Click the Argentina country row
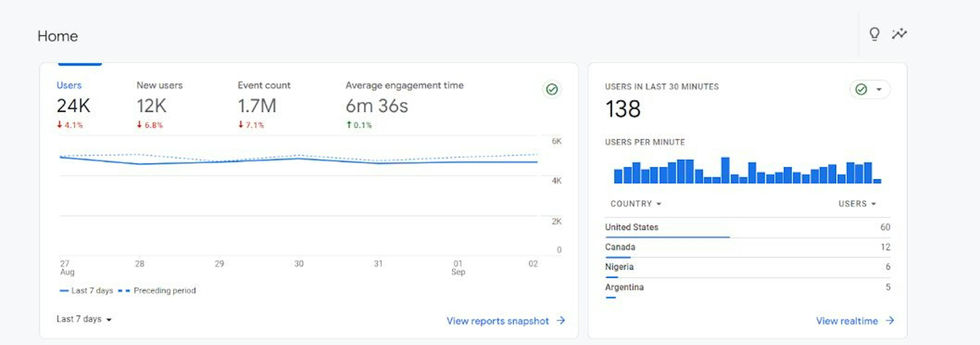Viewport: 980px width, 345px height. click(x=748, y=288)
